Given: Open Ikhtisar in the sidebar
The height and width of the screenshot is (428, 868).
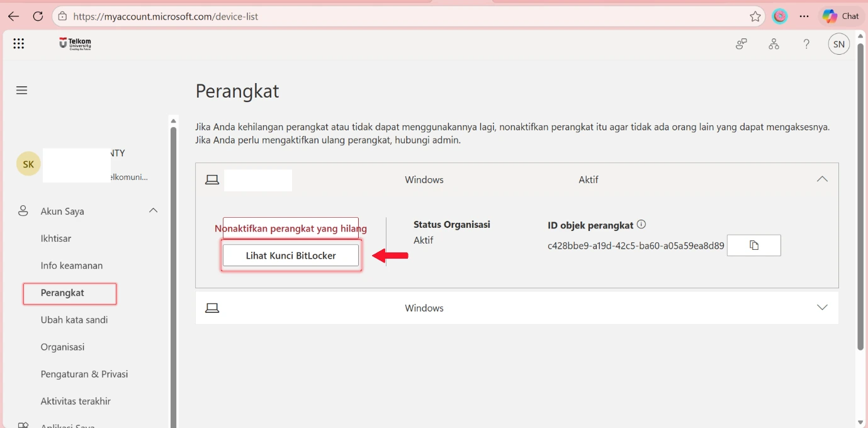Looking at the screenshot, I should click(x=56, y=239).
